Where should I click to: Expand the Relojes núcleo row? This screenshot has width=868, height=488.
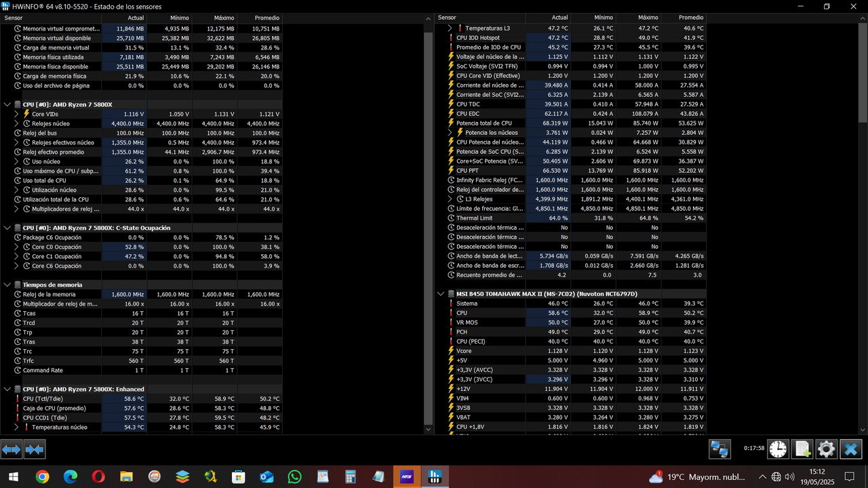(17, 123)
